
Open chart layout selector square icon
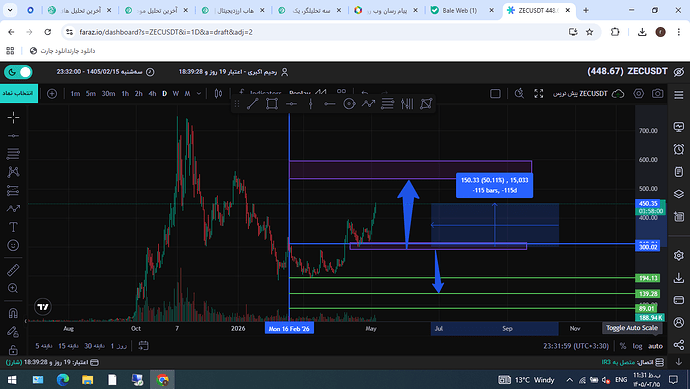495,93
